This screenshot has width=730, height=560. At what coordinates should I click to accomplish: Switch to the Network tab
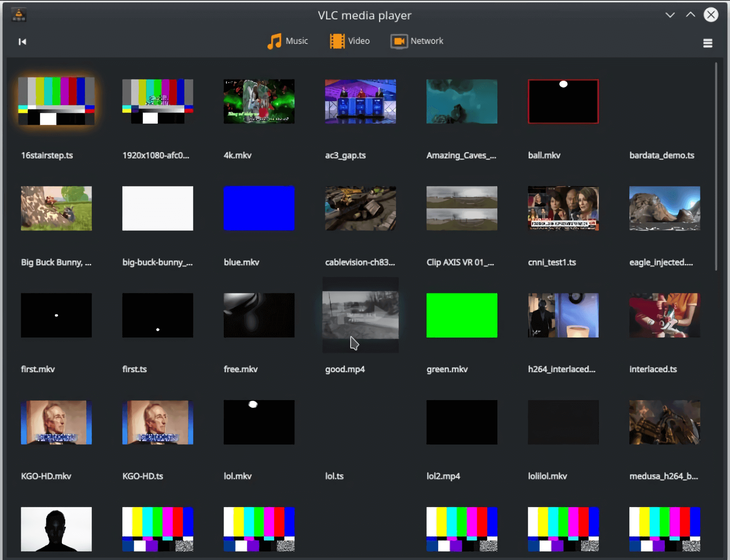[x=426, y=41]
